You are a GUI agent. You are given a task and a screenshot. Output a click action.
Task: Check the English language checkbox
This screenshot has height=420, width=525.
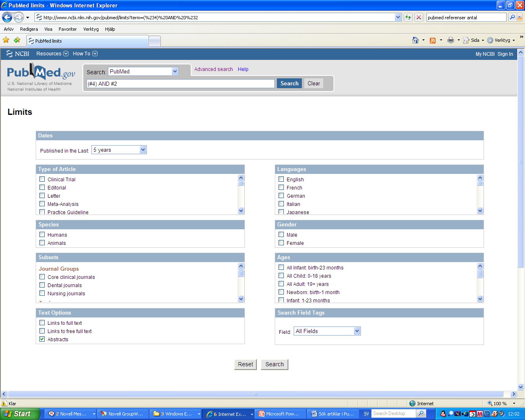(281, 179)
